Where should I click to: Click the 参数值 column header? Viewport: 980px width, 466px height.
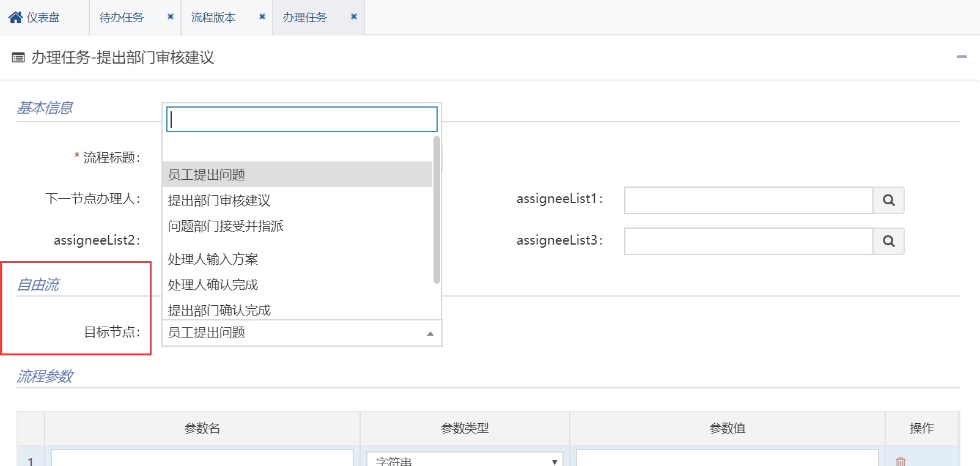point(728,428)
